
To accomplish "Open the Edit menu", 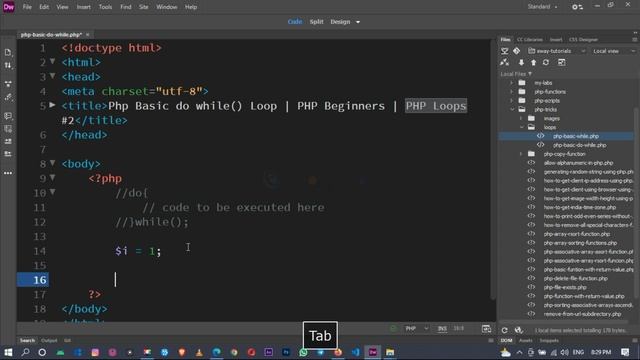I will coord(44,7).
